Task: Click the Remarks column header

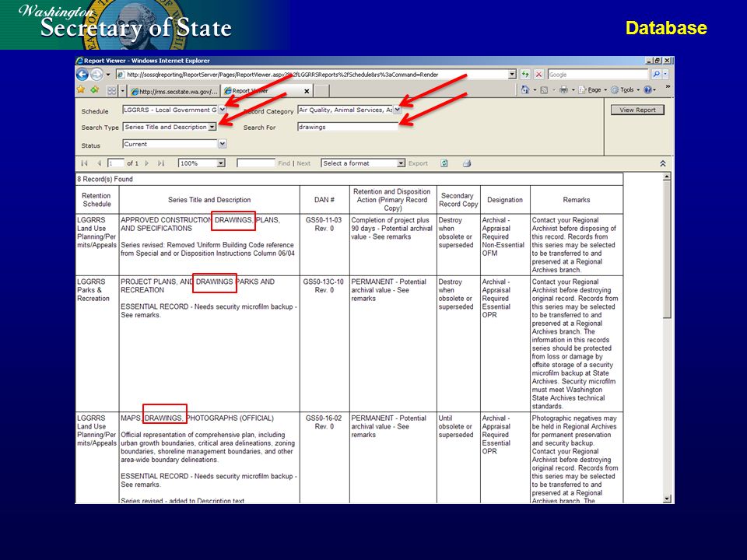Action: tap(577, 200)
